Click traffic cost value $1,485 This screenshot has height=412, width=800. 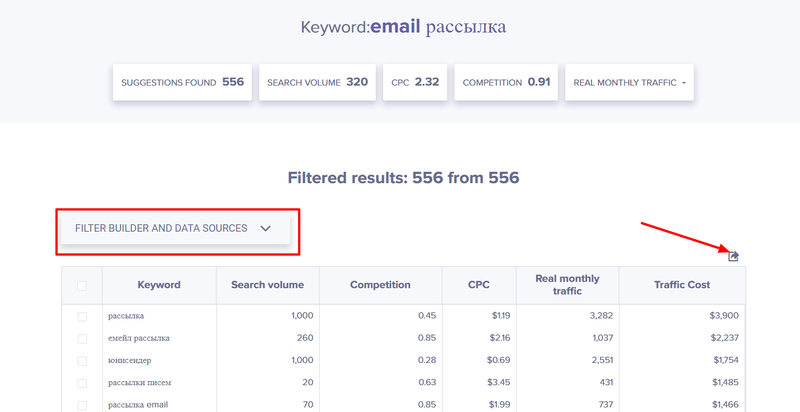click(x=726, y=382)
